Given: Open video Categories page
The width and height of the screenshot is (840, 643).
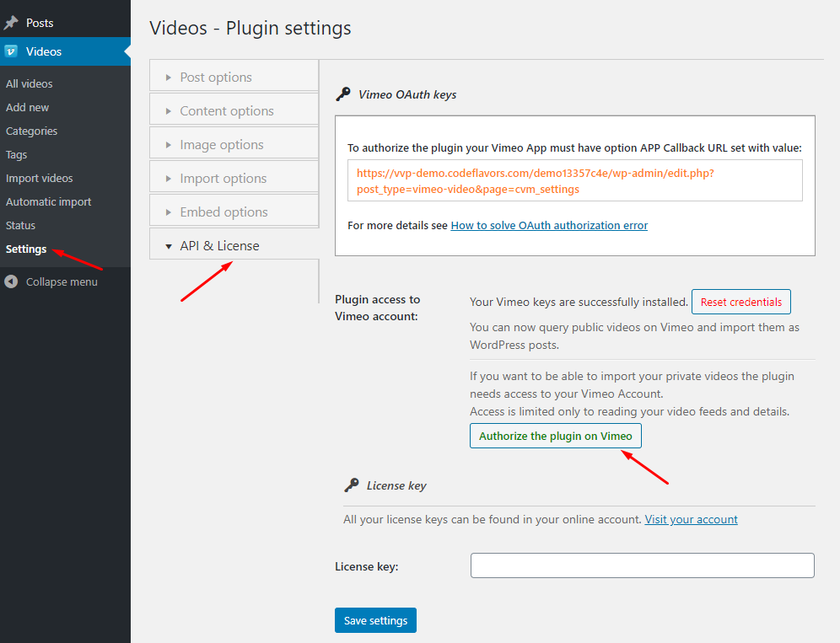Looking at the screenshot, I should 31,131.
